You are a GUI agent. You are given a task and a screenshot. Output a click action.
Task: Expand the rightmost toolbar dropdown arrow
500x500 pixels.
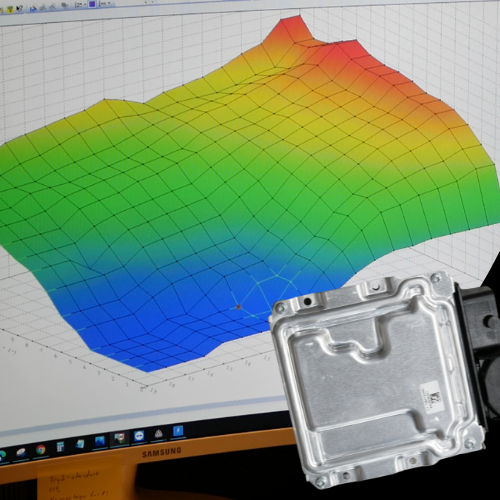109,3
